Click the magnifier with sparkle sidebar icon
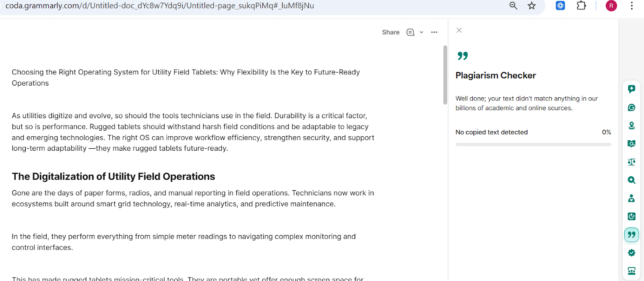 [632, 180]
